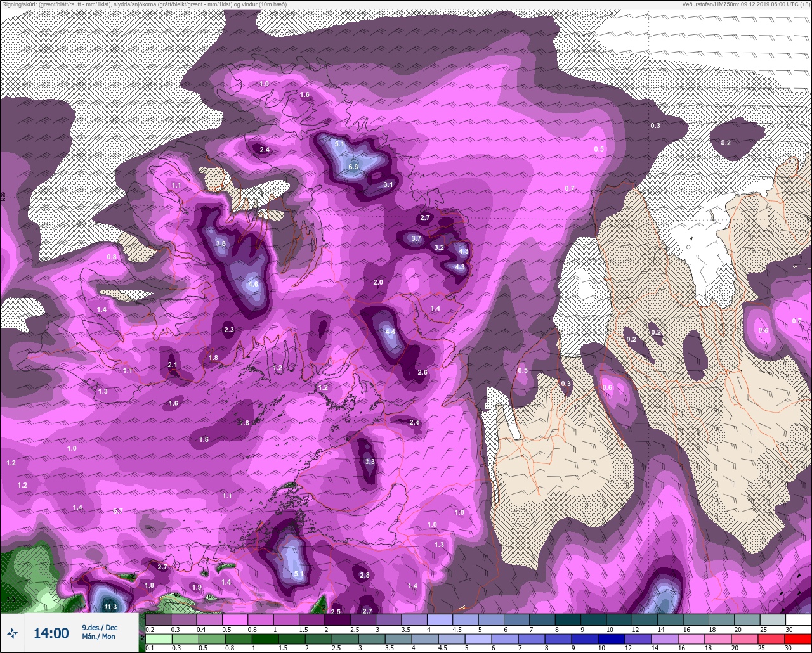Click the 1.9 precipitation value on the map

point(197,588)
